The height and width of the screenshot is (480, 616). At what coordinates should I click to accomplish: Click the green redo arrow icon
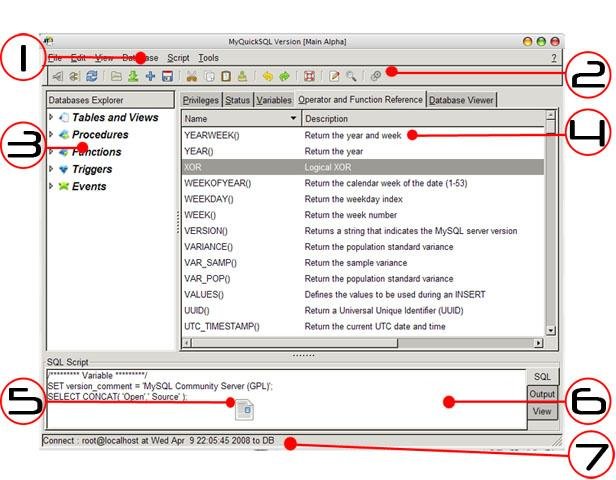[284, 76]
